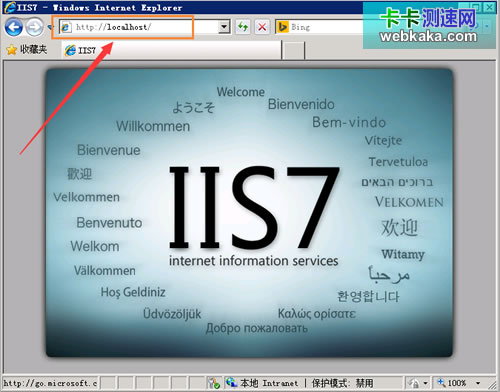Click the Bing search provider icon
Image resolution: width=500 pixels, height=392 pixels.
point(283,27)
